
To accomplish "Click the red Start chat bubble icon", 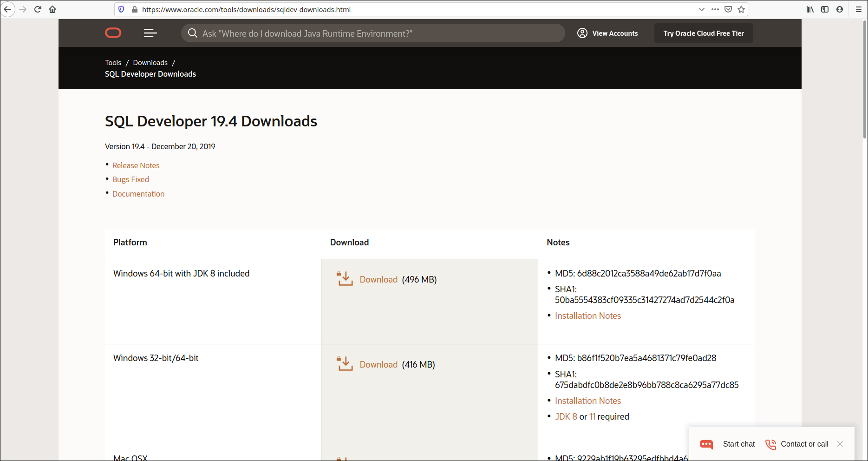I will click(x=706, y=444).
